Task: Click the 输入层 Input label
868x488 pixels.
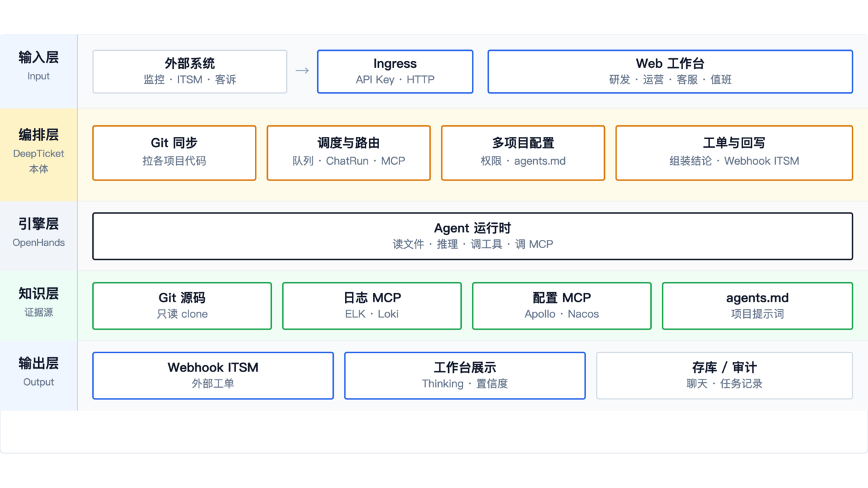Action: 39,71
